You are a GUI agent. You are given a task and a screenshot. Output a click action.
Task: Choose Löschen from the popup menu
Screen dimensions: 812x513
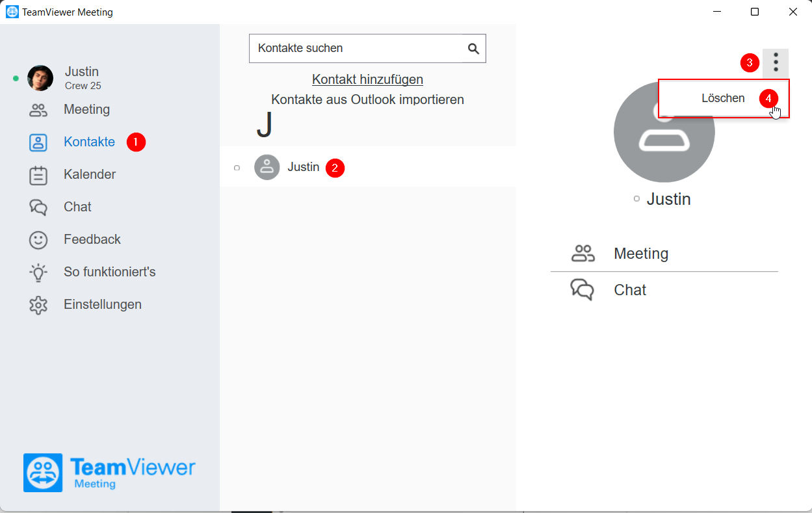(724, 99)
